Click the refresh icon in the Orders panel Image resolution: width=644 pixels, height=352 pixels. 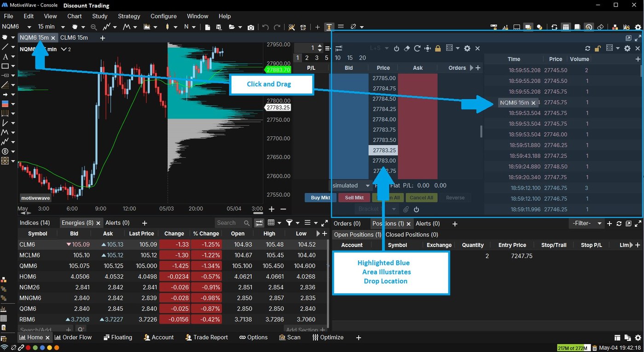pos(619,224)
